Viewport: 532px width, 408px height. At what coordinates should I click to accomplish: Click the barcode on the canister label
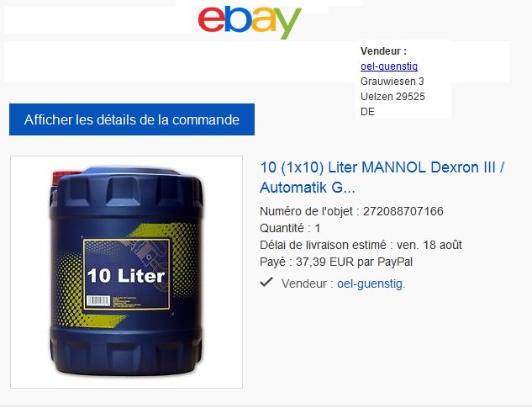[98, 300]
